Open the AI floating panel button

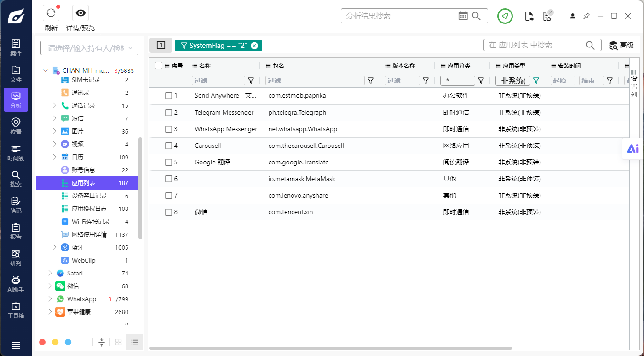(633, 149)
